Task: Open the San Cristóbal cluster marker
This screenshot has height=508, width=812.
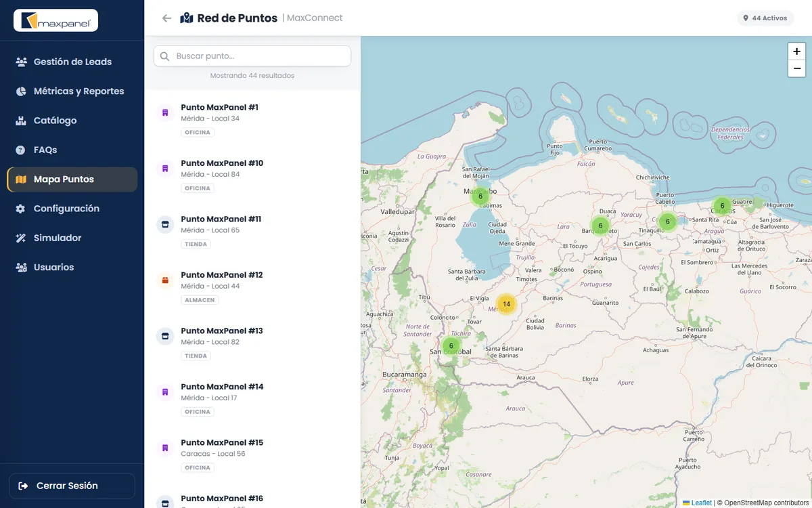Action: click(x=451, y=346)
